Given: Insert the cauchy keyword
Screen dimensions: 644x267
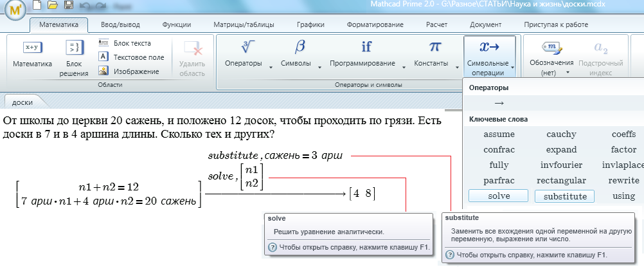Looking at the screenshot, I should point(561,134).
